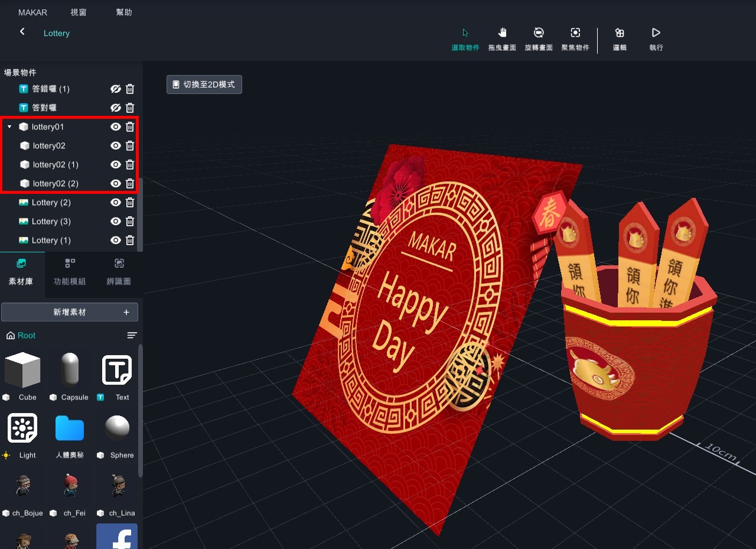The width and height of the screenshot is (756, 549).
Task: Collapse the lottery01 tree group
Action: (9, 127)
